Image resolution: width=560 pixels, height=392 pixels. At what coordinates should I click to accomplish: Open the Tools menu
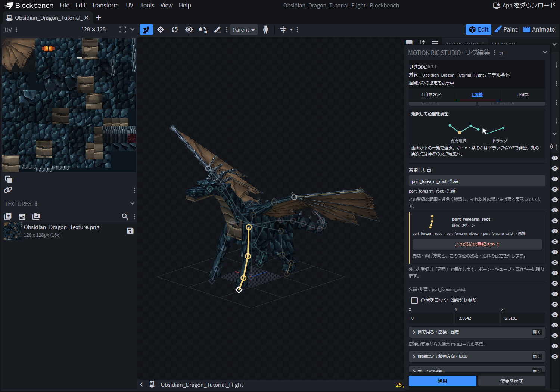coord(147,5)
